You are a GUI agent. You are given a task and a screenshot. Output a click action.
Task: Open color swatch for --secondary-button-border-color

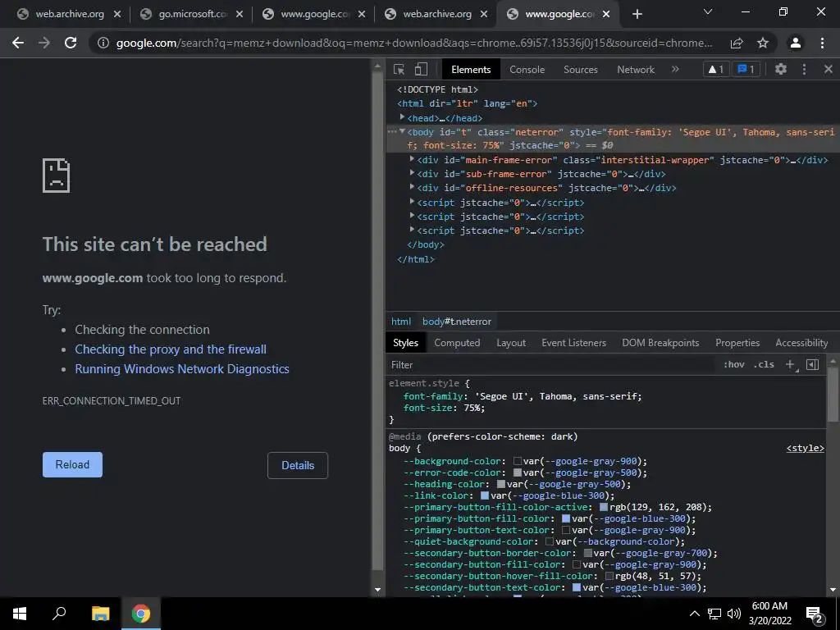click(587, 553)
